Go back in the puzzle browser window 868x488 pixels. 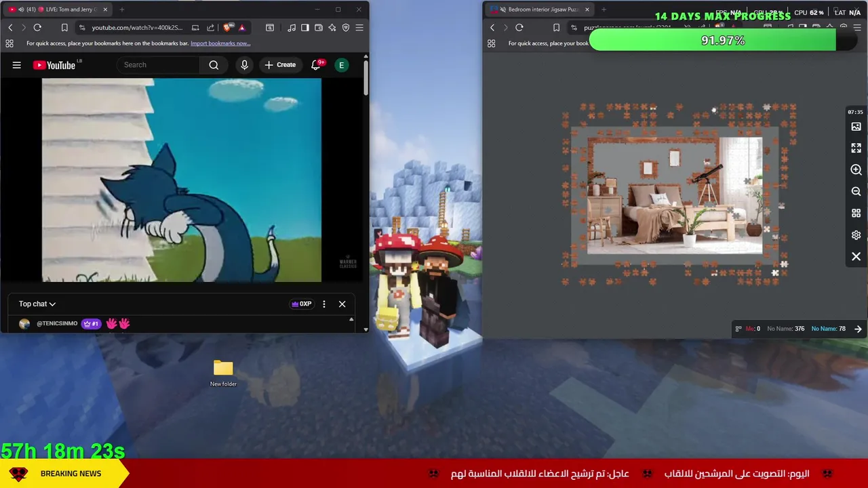[x=492, y=28]
